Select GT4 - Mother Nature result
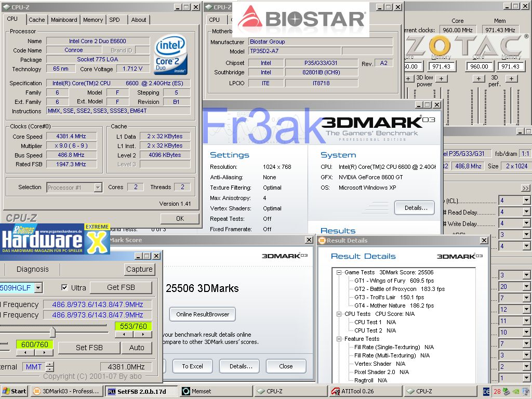This screenshot has height=399, width=532. 394,305
